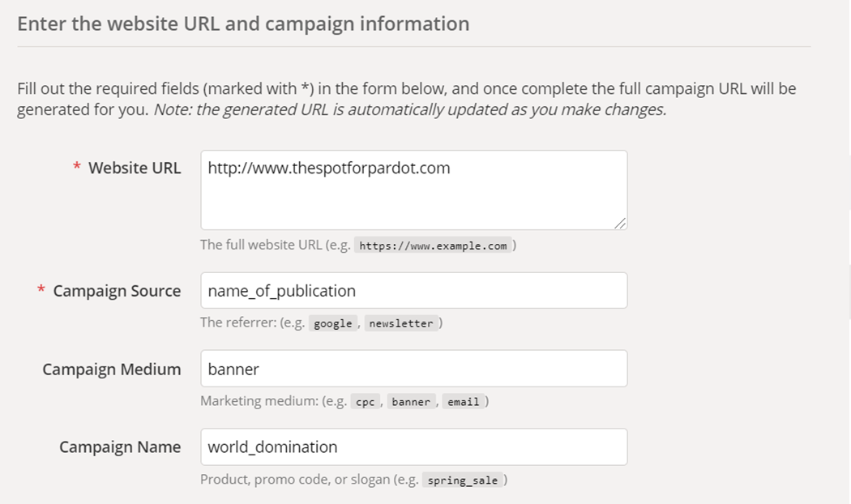
Task: Click the https://www.example.com example code
Action: pyautogui.click(x=433, y=246)
